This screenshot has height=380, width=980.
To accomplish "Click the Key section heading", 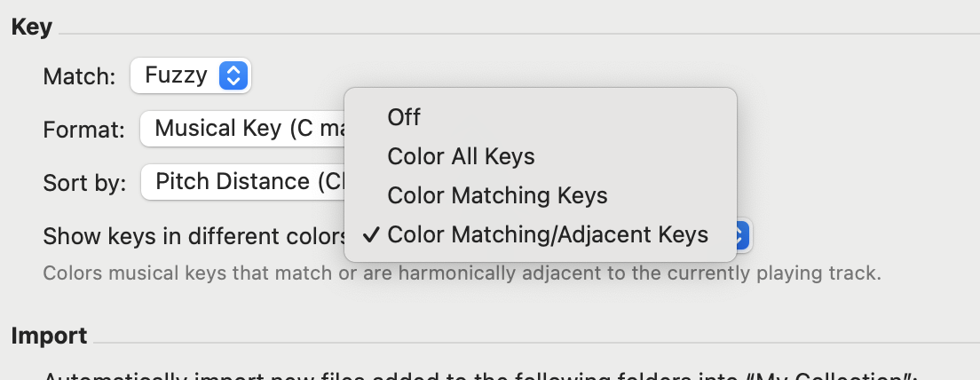I will click(32, 28).
